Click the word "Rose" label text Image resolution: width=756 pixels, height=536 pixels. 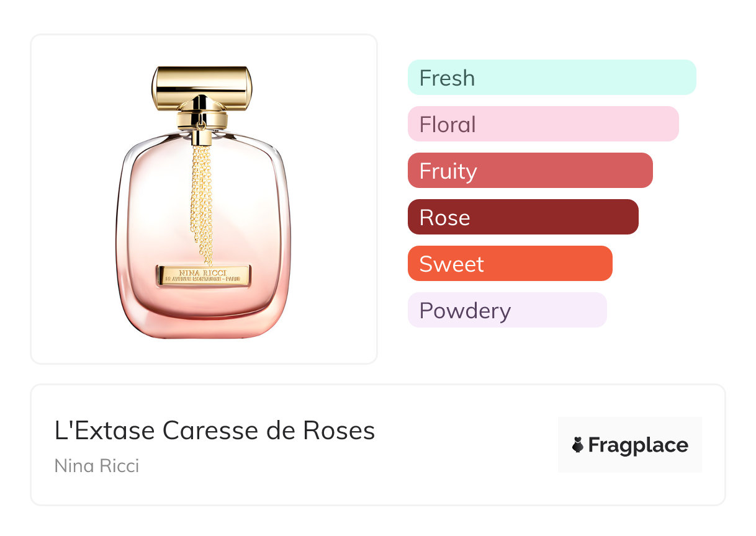(x=444, y=218)
